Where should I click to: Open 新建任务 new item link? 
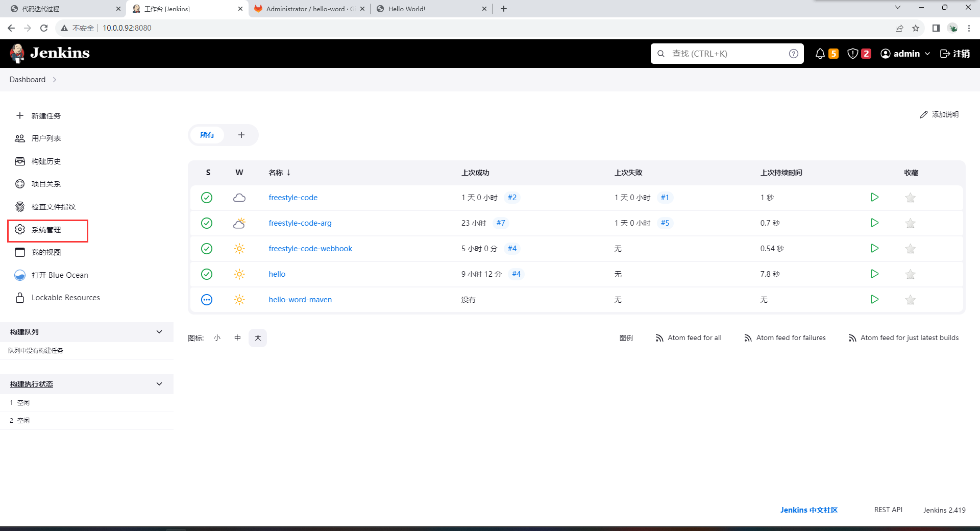pyautogui.click(x=38, y=116)
